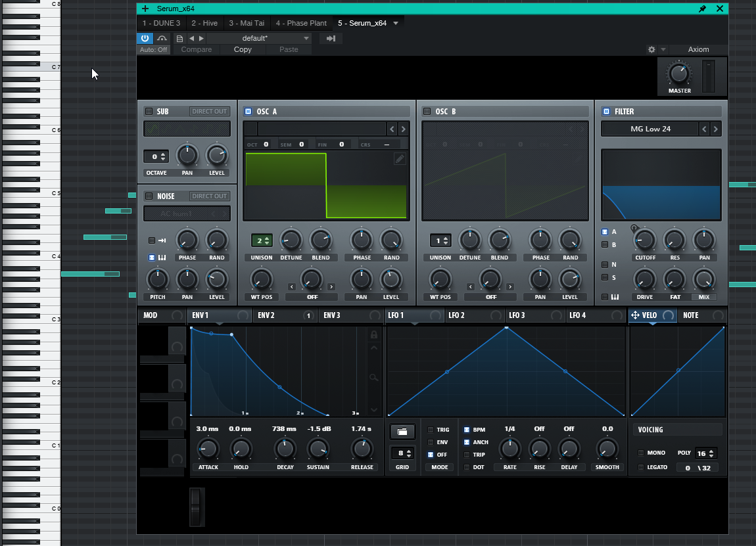Viewport: 756px width, 546px height.
Task: Enable the SUB oscillator checkbox
Action: point(149,111)
